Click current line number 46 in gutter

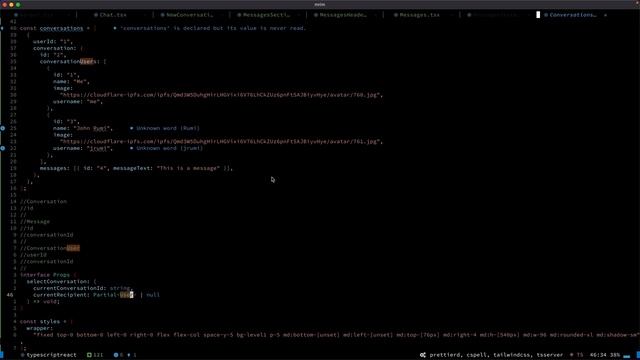coord(10,295)
